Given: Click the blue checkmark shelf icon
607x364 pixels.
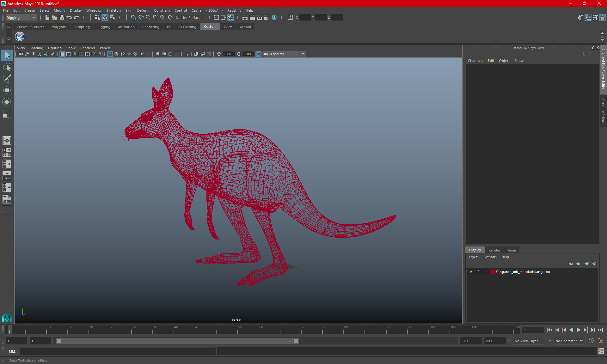Looking at the screenshot, I should (20, 37).
